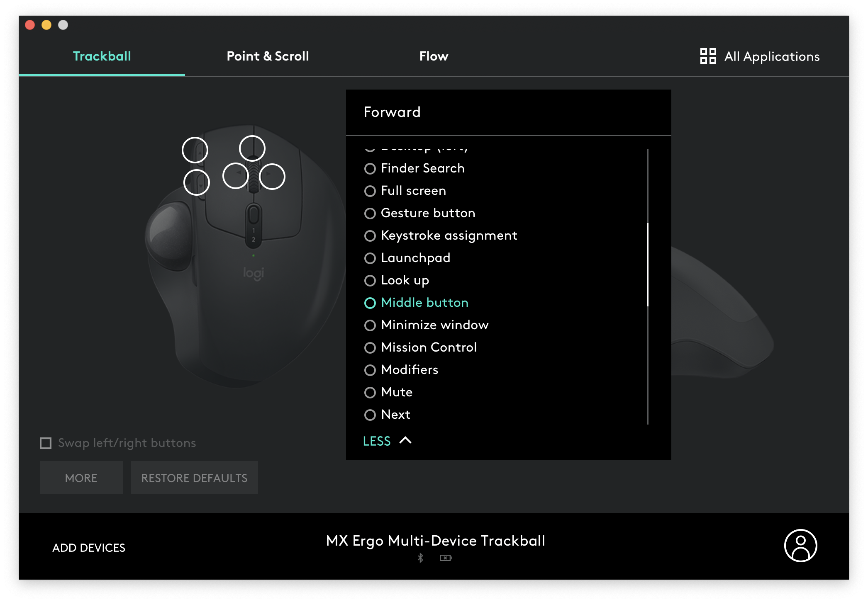Open the user account profile icon
The width and height of the screenshot is (868, 602).
tap(800, 546)
